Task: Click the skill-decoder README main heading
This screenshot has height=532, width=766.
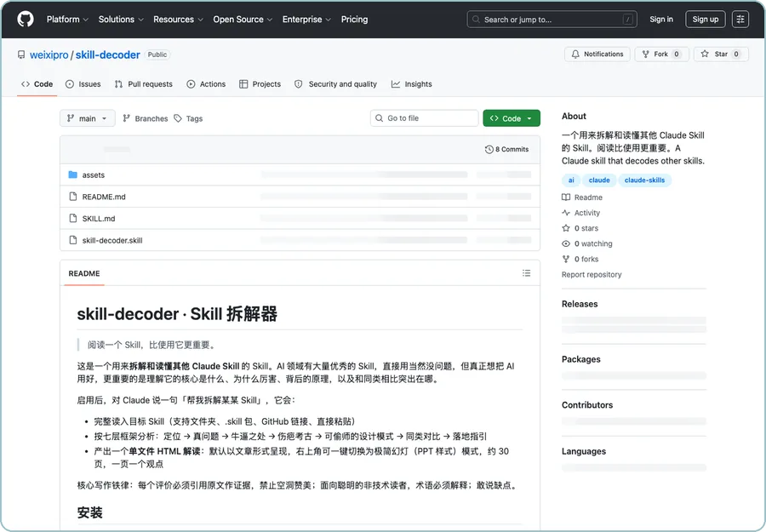Action: click(177, 313)
